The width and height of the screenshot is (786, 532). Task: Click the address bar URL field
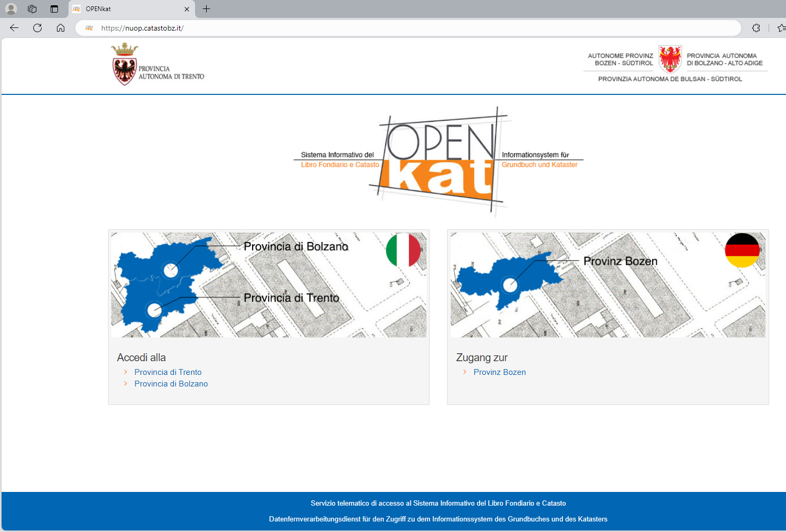[408, 28]
